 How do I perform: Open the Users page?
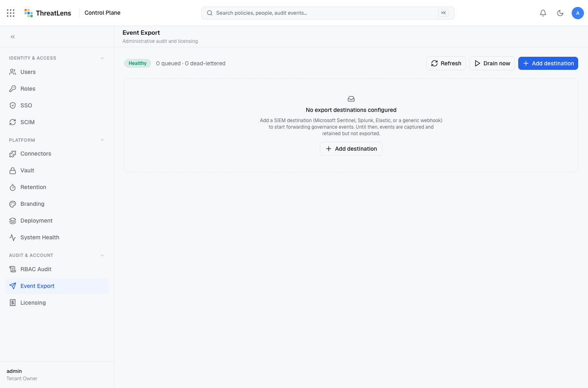tap(57, 72)
